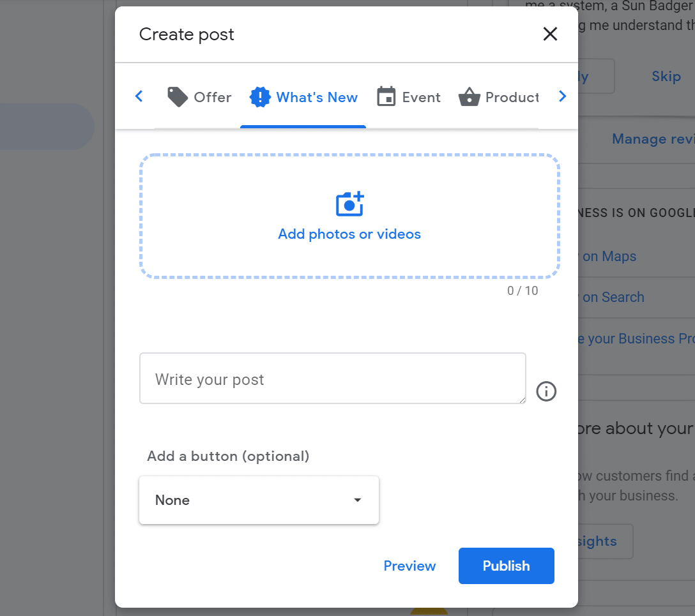The height and width of the screenshot is (616, 695).
Task: Close the Create post dialog
Action: [550, 34]
